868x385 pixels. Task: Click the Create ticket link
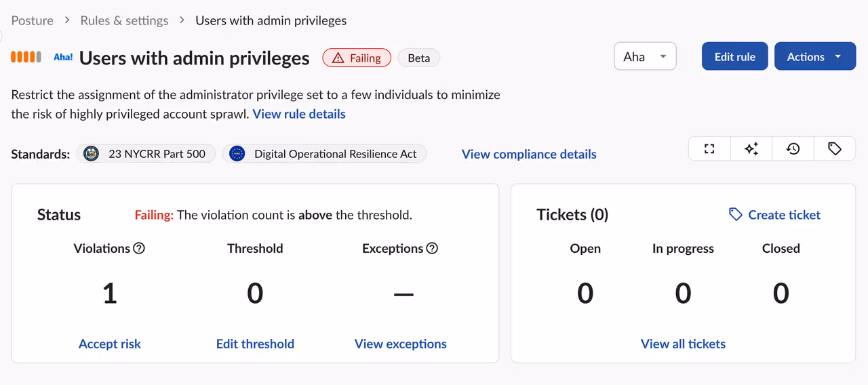tap(774, 215)
